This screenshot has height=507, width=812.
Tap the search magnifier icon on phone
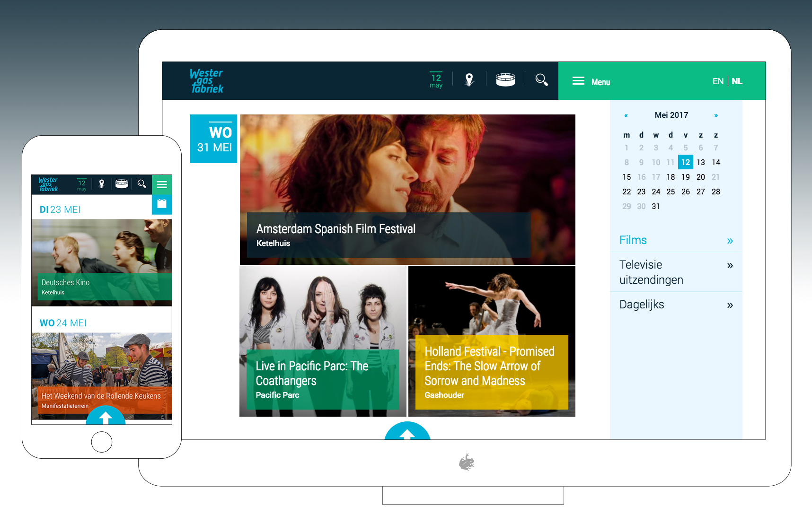141,184
